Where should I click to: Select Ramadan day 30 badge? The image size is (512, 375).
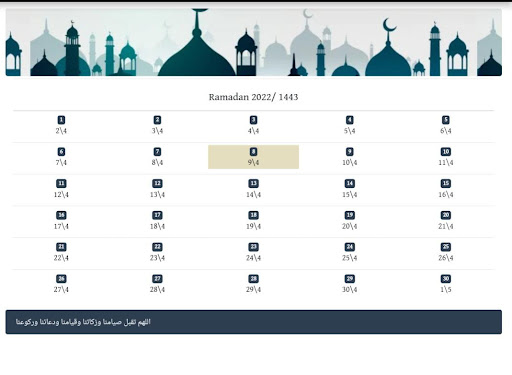[446, 279]
